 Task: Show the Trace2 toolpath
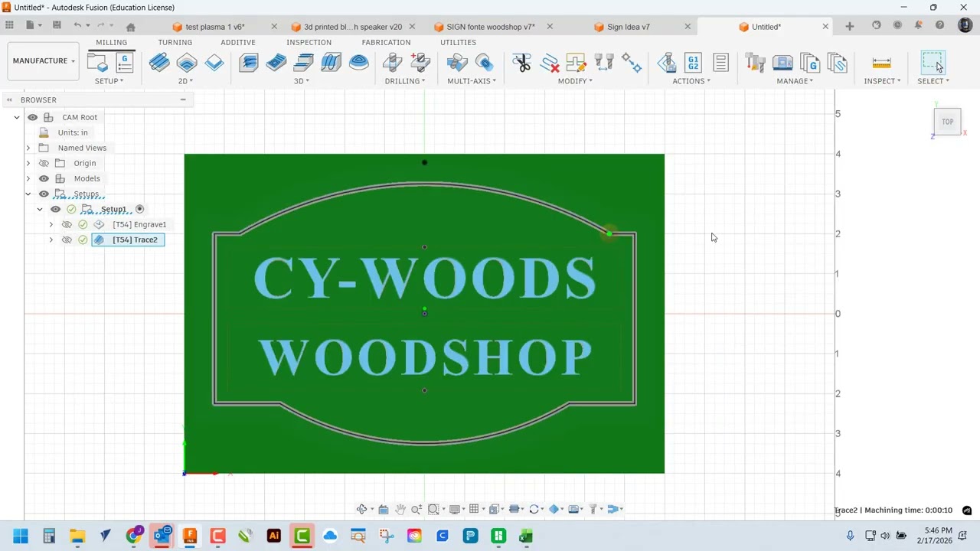67,240
